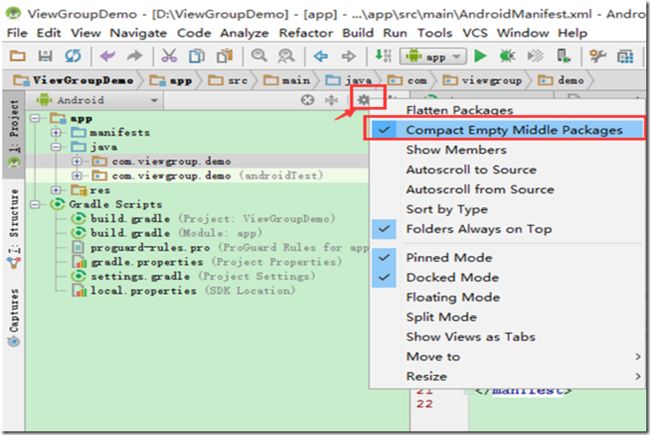Screen dimensions: 650x435
Task: Redo with the gray forward arrow
Action: (134, 56)
